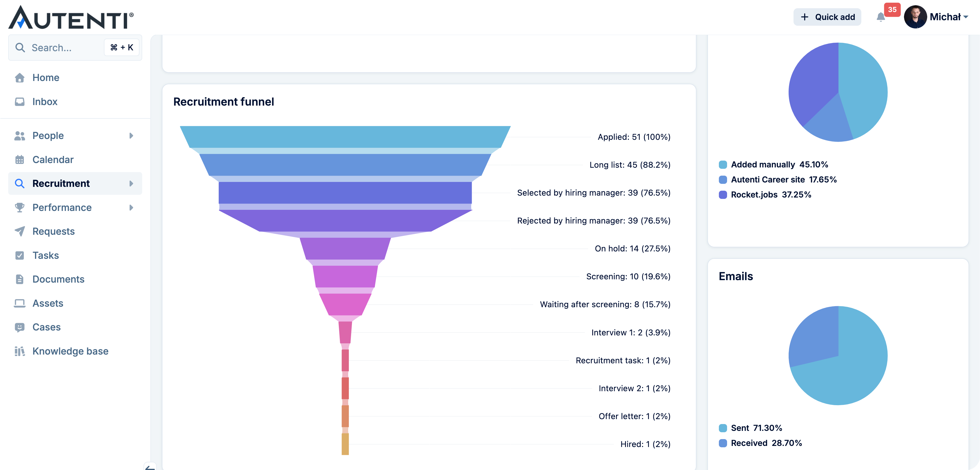Click the People group icon
The width and height of the screenshot is (980, 470).
pyautogui.click(x=19, y=135)
